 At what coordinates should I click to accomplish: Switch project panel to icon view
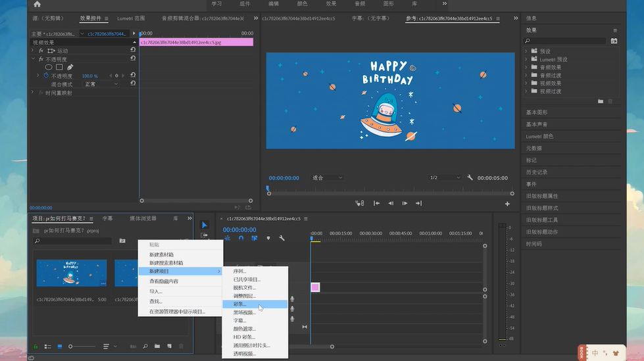(x=60, y=347)
